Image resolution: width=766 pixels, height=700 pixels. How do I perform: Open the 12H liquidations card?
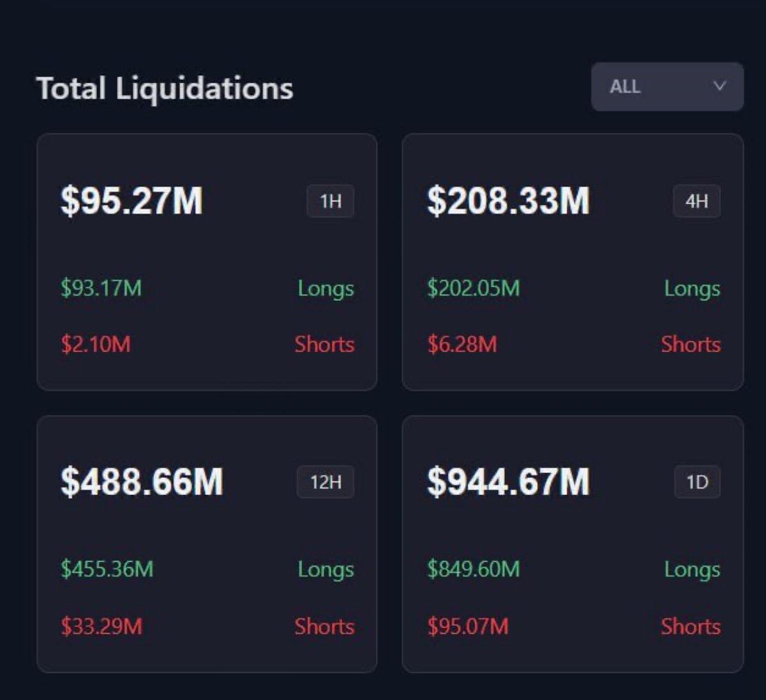click(x=207, y=543)
